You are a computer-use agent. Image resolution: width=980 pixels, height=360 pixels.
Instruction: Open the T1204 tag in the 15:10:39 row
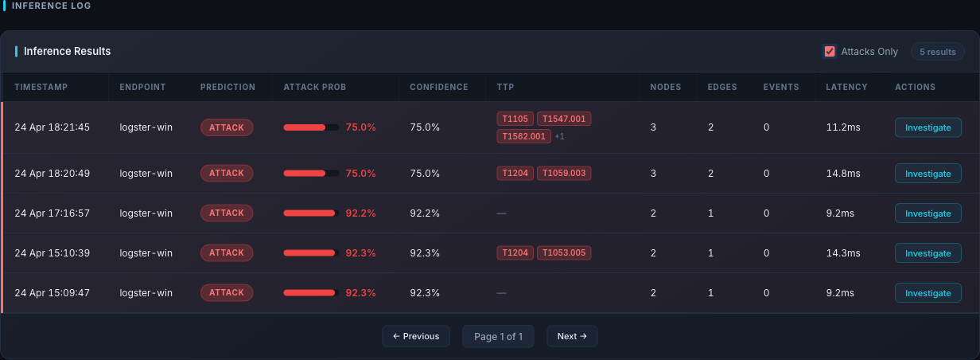click(515, 252)
